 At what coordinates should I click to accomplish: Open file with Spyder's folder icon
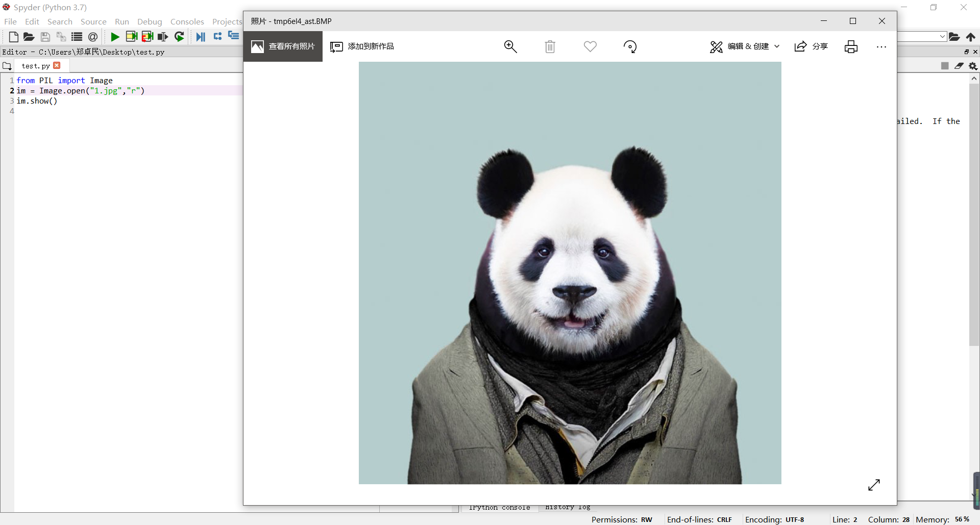click(x=29, y=37)
